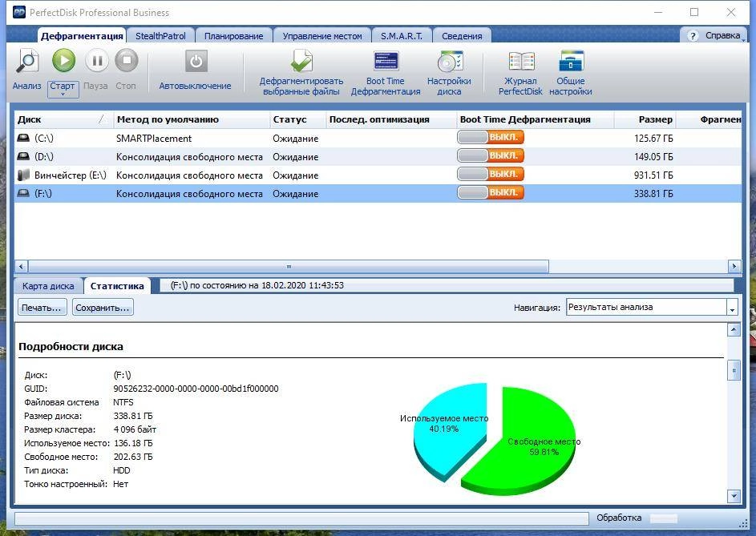Image resolution: width=756 pixels, height=536 pixels.
Task: Toggle Boot Time switch for D:\ drive
Action: point(491,155)
